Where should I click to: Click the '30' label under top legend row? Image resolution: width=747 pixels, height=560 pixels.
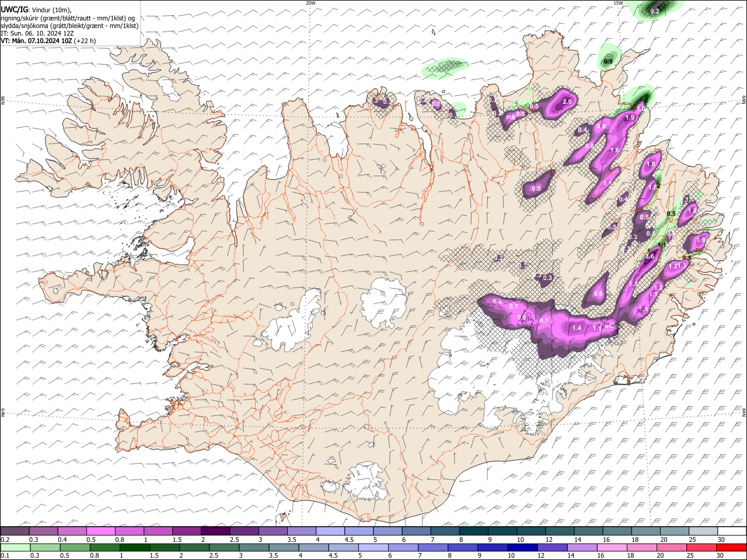pyautogui.click(x=721, y=540)
